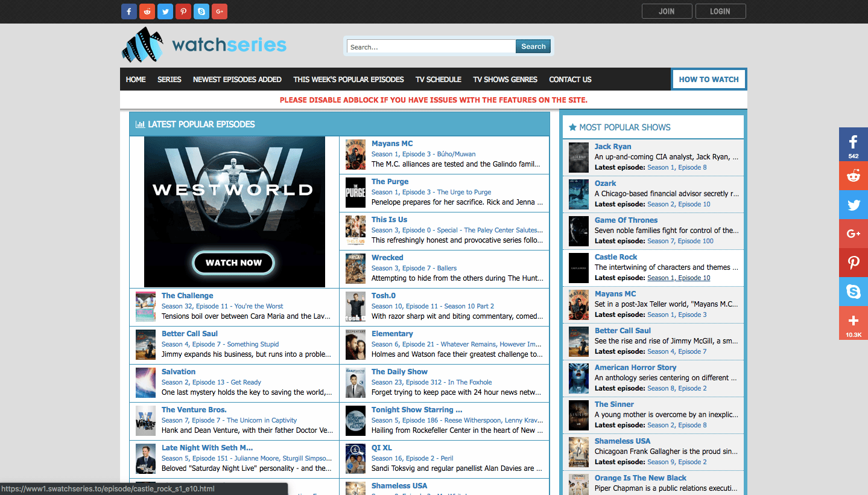The image size is (868, 495).
Task: Open more share options plus button 10.3K
Action: coord(854,323)
